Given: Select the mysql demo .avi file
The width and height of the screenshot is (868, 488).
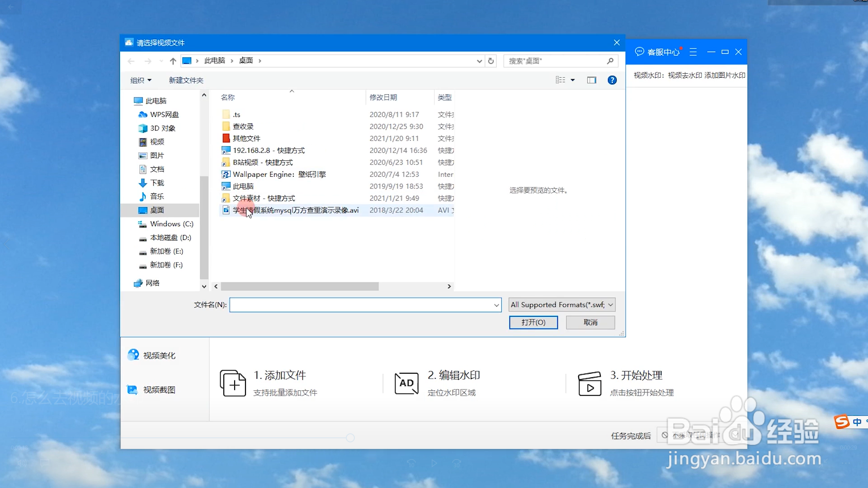Looking at the screenshot, I should coord(296,210).
